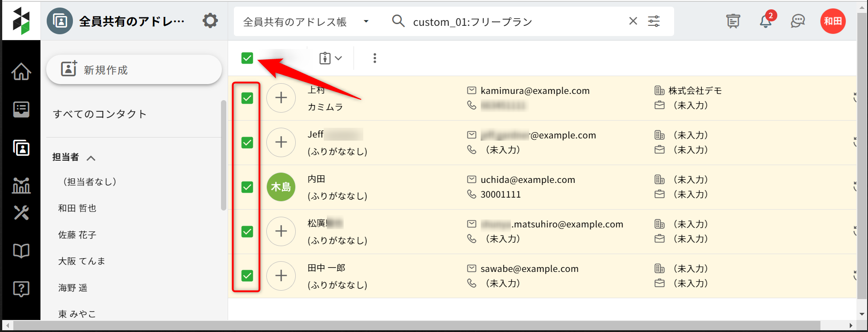The image size is (868, 332).
Task: Expand the assign owner dropdown in toolbar
Action: tap(330, 58)
